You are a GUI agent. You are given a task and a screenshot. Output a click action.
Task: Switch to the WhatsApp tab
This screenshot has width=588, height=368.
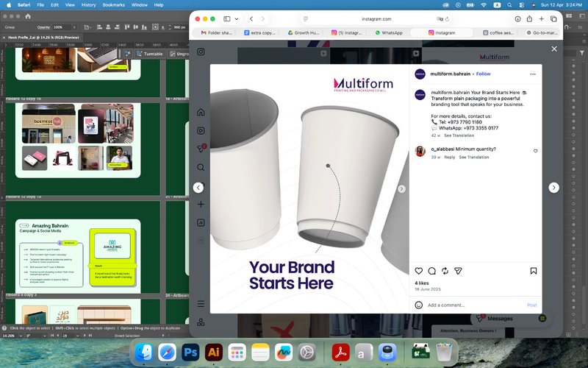tap(389, 32)
